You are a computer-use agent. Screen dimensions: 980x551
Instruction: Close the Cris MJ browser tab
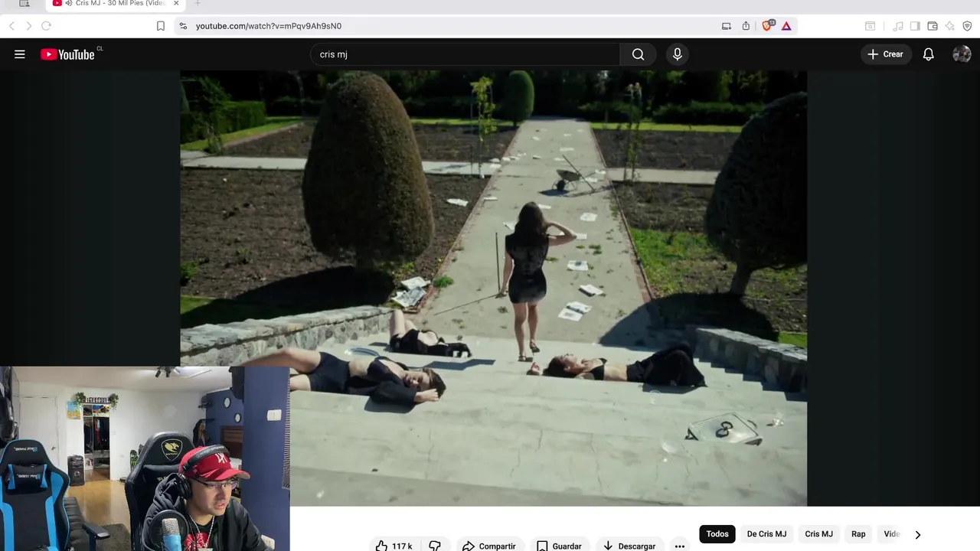tap(176, 4)
